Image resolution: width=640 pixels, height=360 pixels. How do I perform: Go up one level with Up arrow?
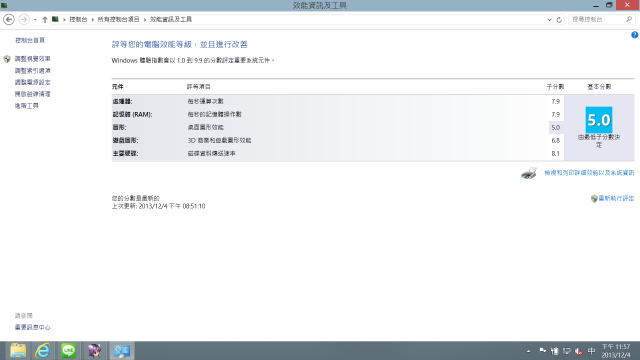[x=44, y=19]
